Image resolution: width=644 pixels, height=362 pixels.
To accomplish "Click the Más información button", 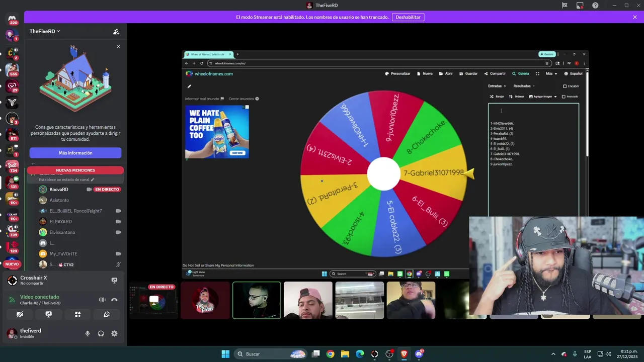I will click(75, 153).
